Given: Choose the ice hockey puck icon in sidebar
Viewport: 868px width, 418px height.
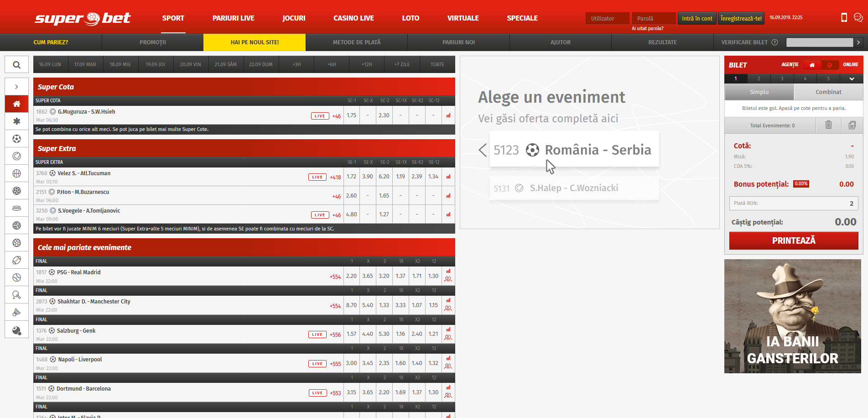Looking at the screenshot, I should (x=17, y=208).
